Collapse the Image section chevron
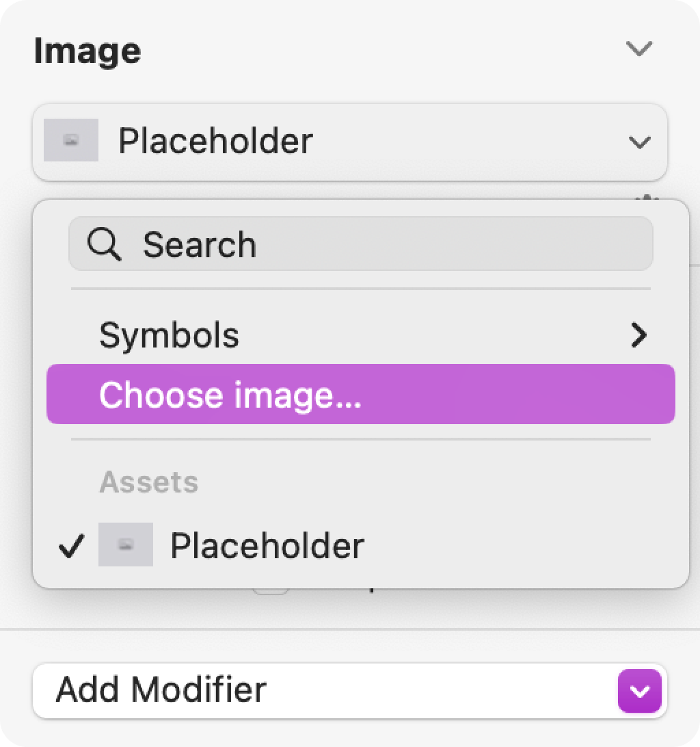This screenshot has height=747, width=700. [x=638, y=49]
